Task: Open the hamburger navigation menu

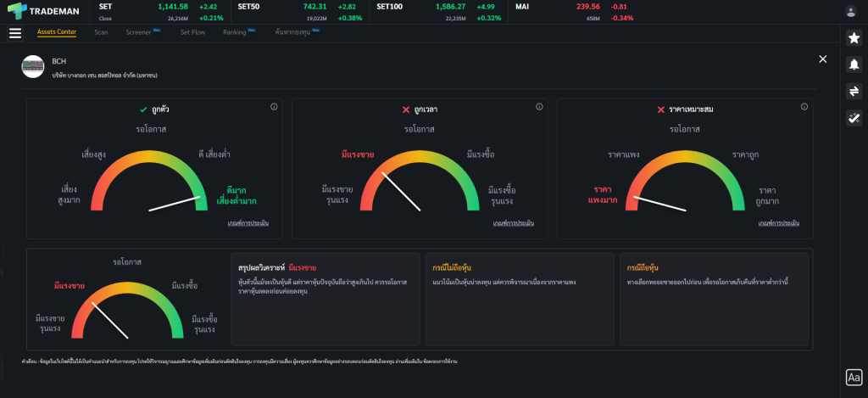Action: tap(14, 33)
